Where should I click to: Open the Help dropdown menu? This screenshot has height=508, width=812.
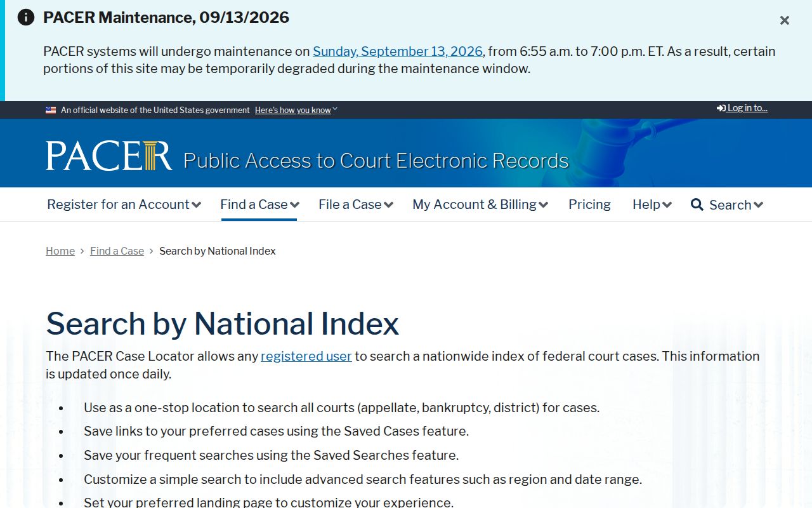click(x=652, y=204)
